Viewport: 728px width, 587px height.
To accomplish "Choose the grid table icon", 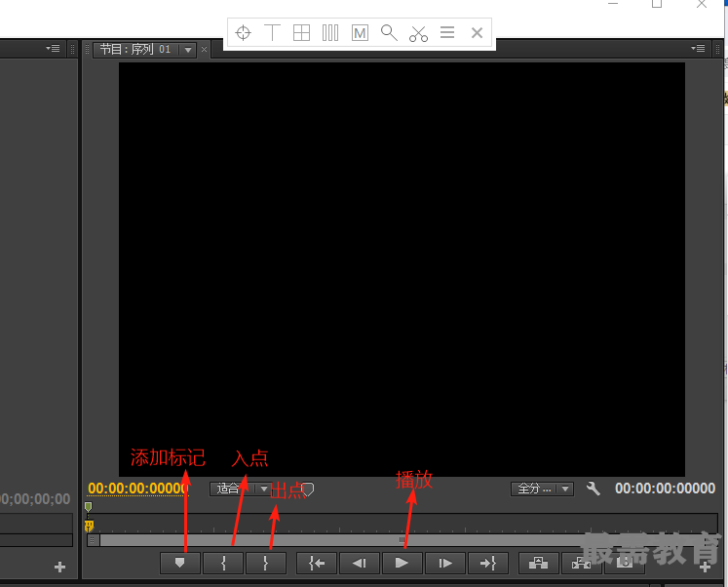I will click(301, 33).
